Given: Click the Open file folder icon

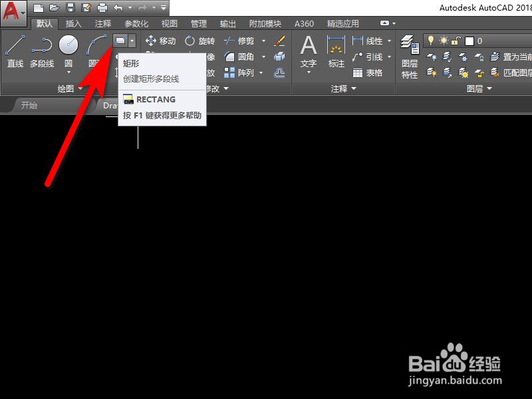Looking at the screenshot, I should click(54, 7).
